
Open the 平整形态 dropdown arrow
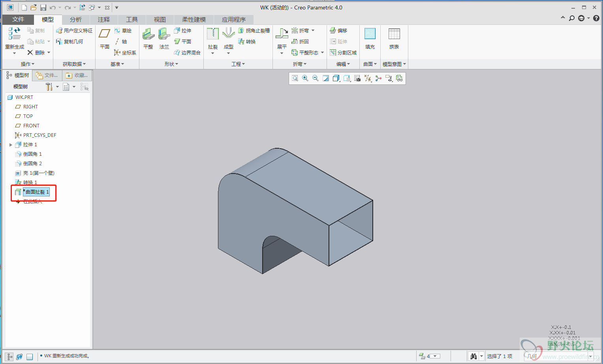322,52
